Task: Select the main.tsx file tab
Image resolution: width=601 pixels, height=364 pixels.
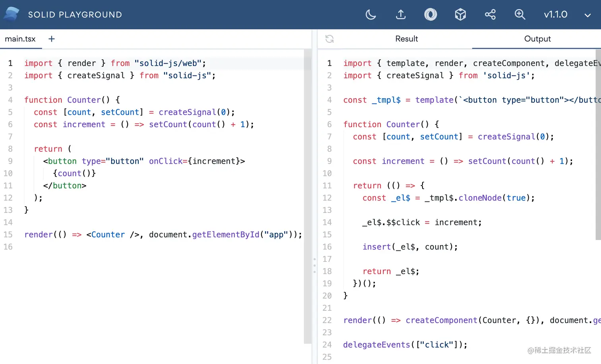Action: coord(20,39)
